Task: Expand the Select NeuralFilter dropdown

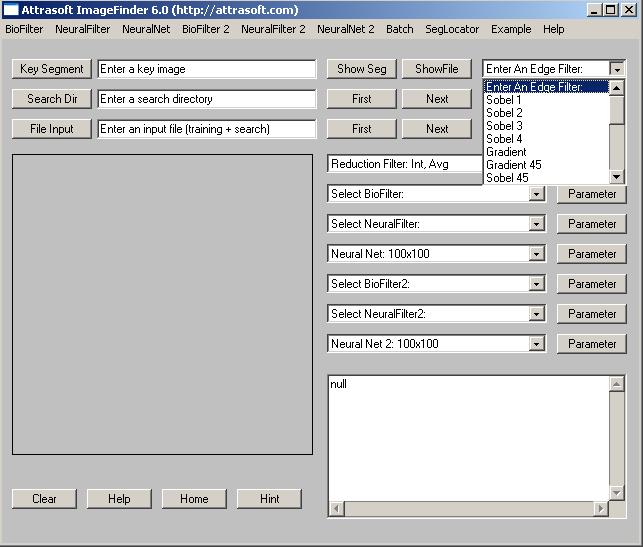Action: pyautogui.click(x=537, y=224)
